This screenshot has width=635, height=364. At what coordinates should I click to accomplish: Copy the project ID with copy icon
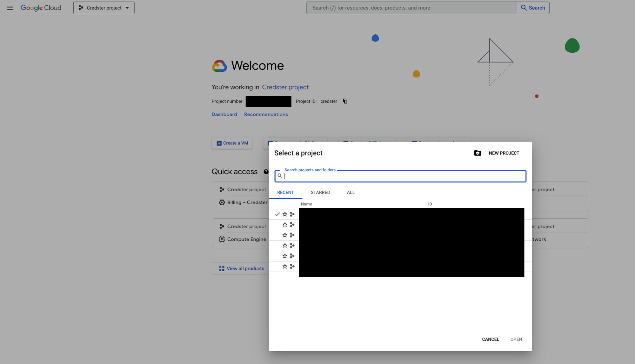click(x=345, y=101)
